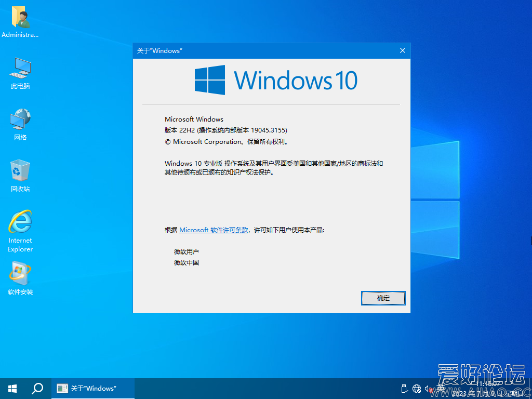Click the USB safely remove hardware tray icon
The image size is (532, 399).
coord(404,389)
